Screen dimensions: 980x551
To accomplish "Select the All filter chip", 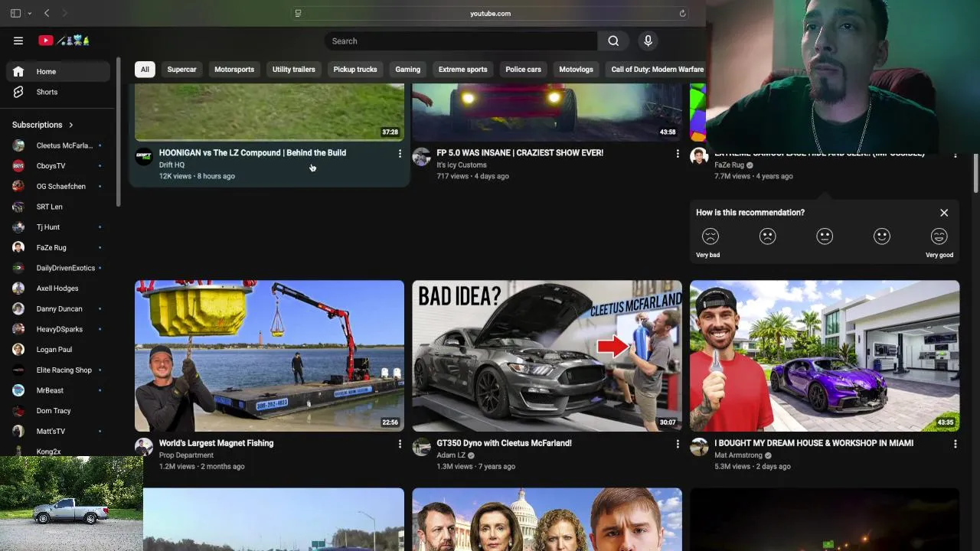I will [x=145, y=70].
